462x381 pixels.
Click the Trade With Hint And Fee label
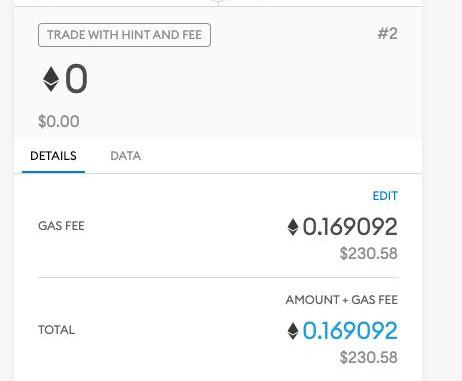[x=124, y=35]
